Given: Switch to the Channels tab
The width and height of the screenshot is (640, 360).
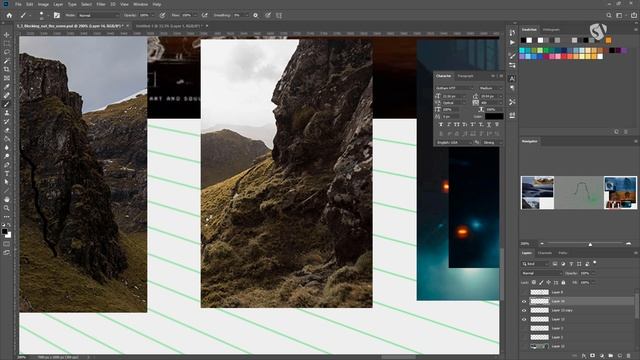Looking at the screenshot, I should (544, 253).
